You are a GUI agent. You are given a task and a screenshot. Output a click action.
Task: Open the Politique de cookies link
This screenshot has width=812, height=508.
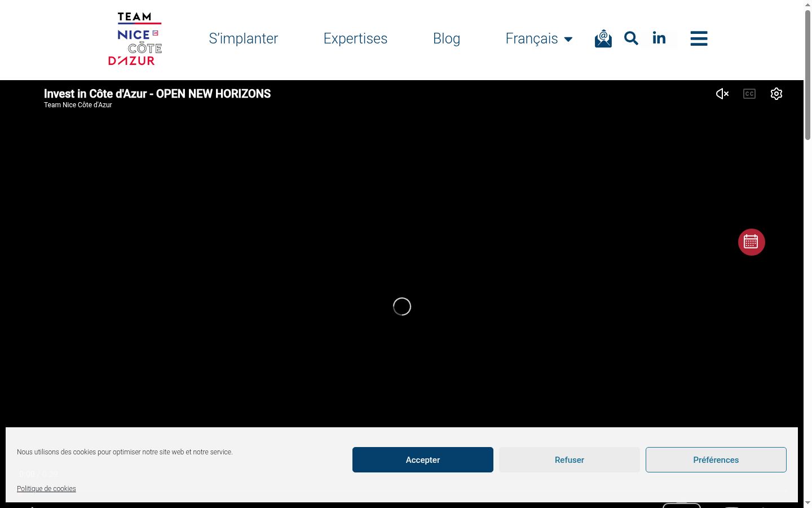(x=46, y=489)
